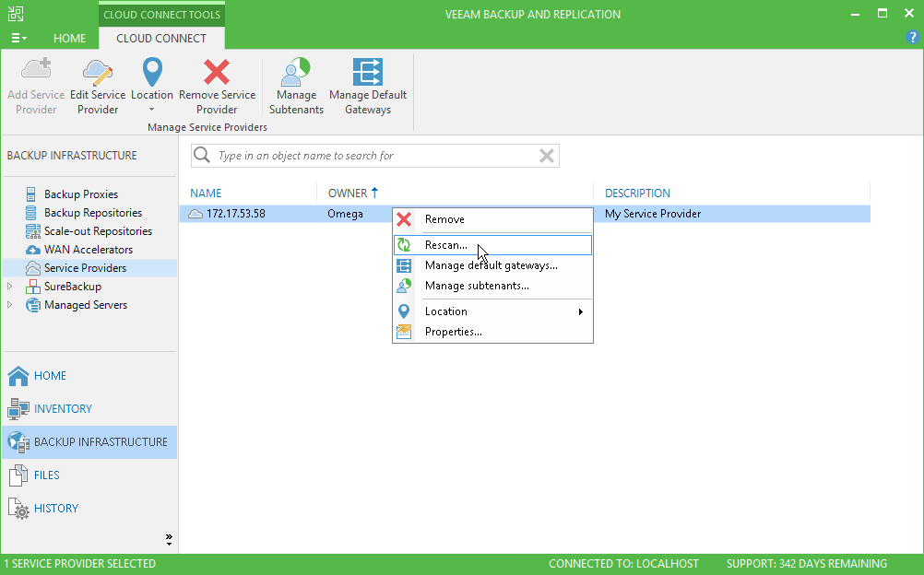
Task: Choose Properties... from the context menu
Action: click(492, 331)
